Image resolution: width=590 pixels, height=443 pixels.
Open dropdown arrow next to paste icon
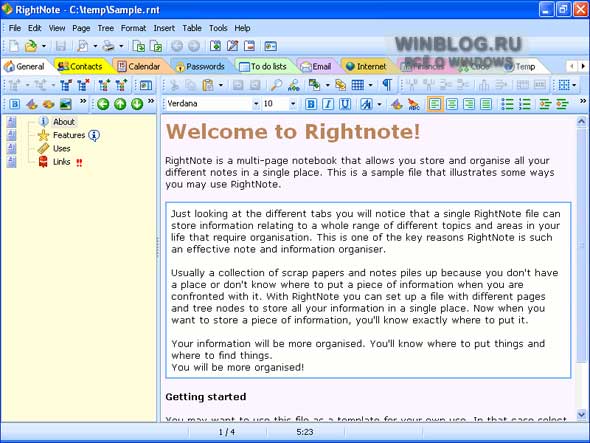click(x=220, y=85)
